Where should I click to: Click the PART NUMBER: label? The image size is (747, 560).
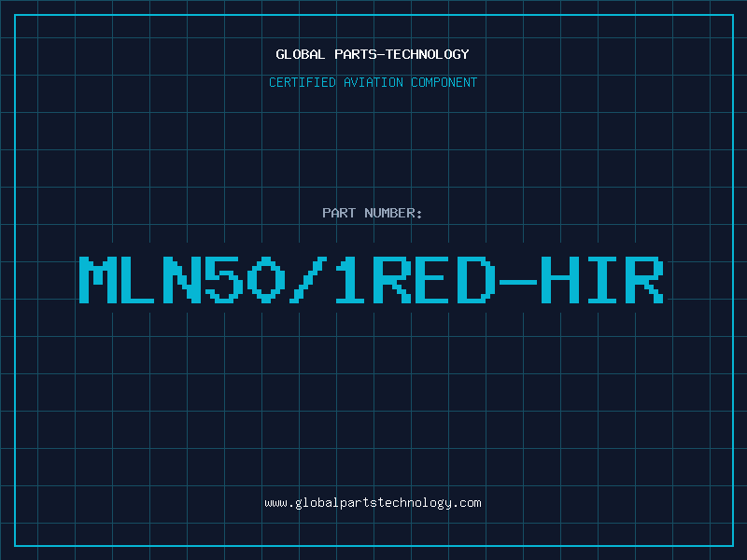pos(373,213)
